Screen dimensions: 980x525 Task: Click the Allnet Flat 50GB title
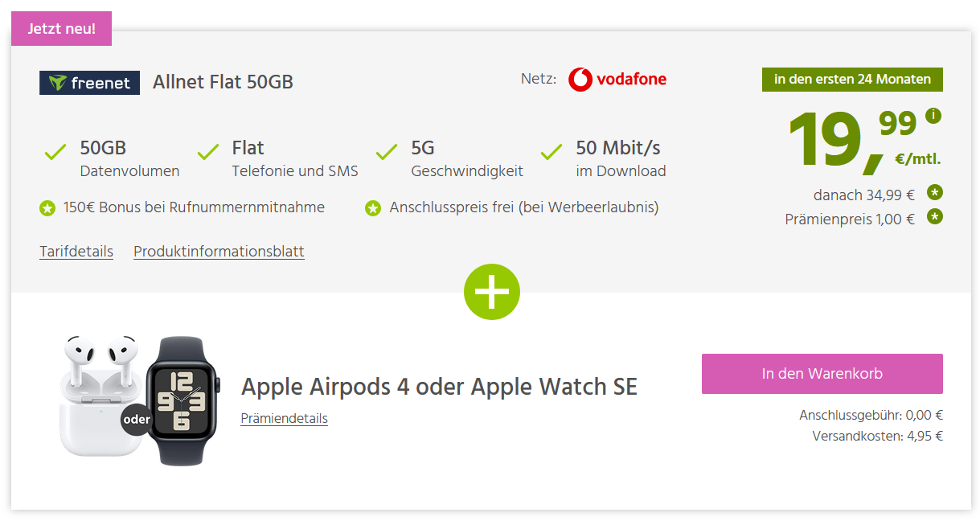point(223,82)
